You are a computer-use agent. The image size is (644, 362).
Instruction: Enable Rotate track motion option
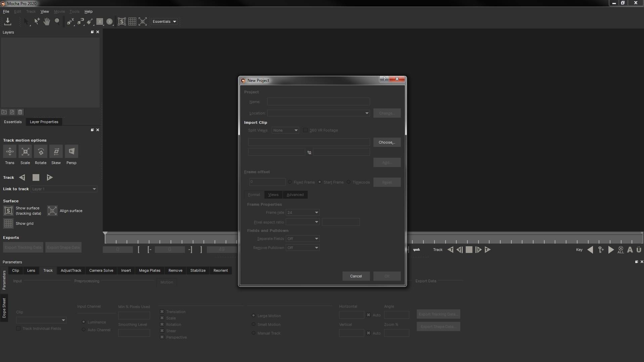pos(41,151)
